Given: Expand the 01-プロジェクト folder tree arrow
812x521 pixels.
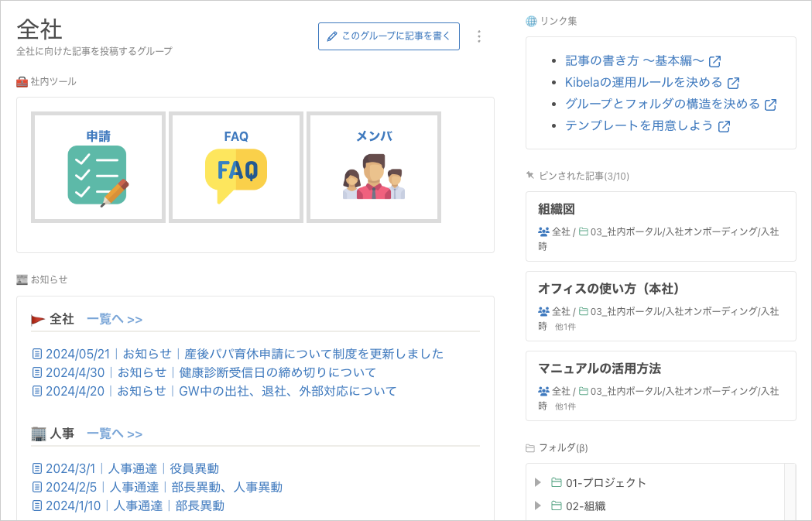Looking at the screenshot, I should [538, 483].
